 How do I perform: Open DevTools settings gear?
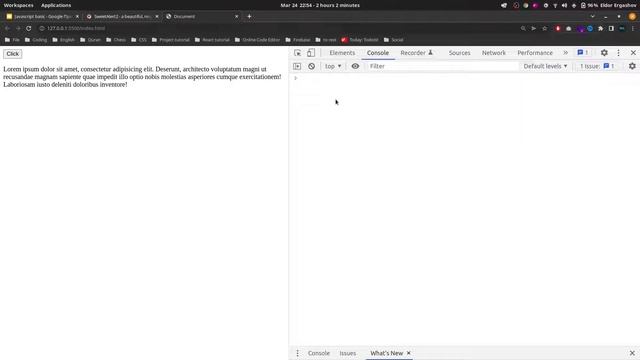604,53
